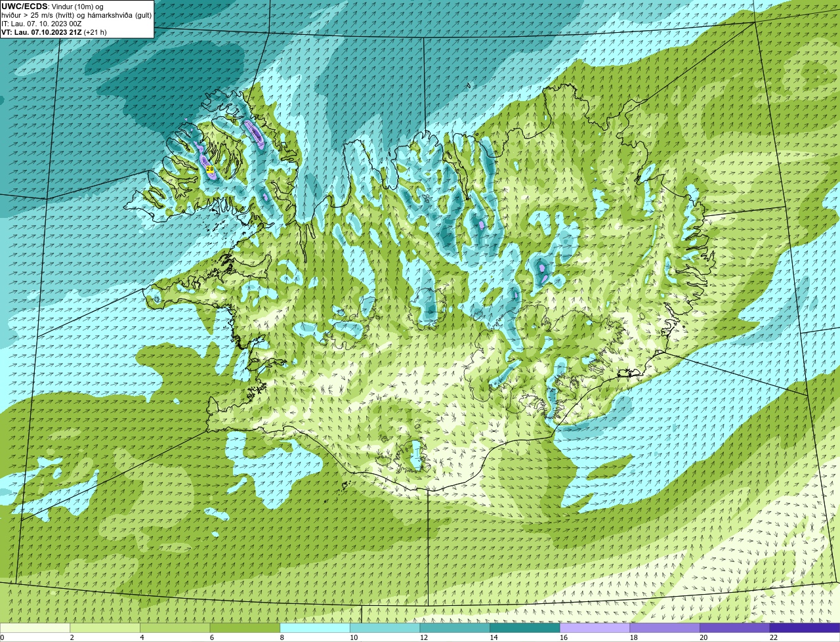Click the scale label '2' on the legend
This screenshot has height=642, width=840.
pos(72,637)
